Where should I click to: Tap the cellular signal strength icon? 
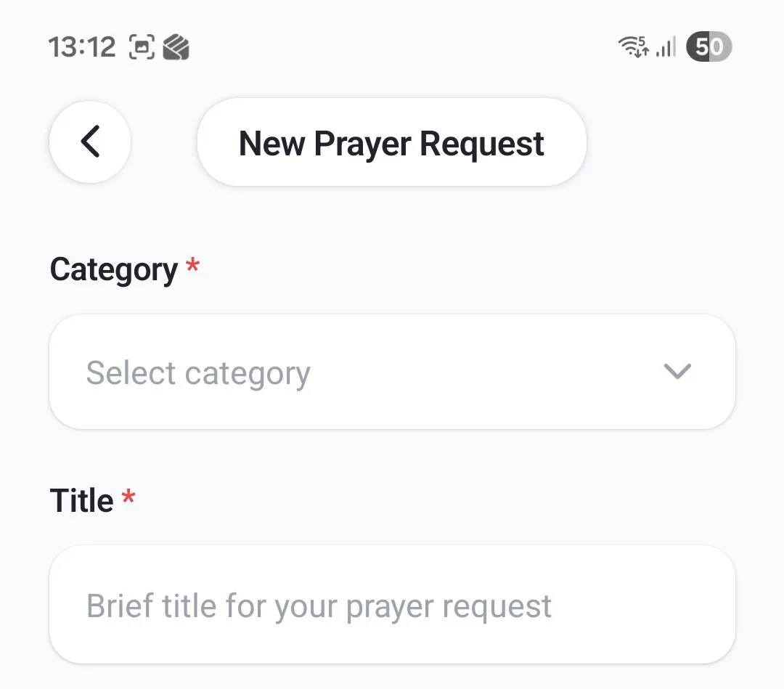(665, 46)
